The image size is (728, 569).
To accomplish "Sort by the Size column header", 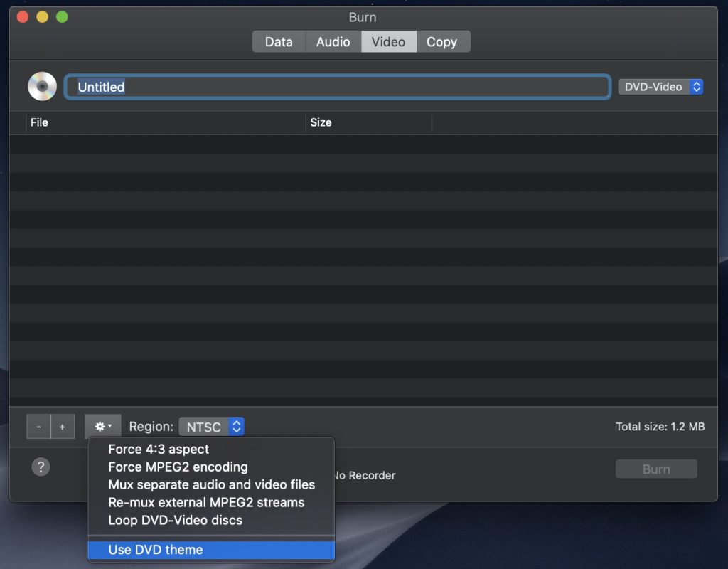I will [368, 122].
